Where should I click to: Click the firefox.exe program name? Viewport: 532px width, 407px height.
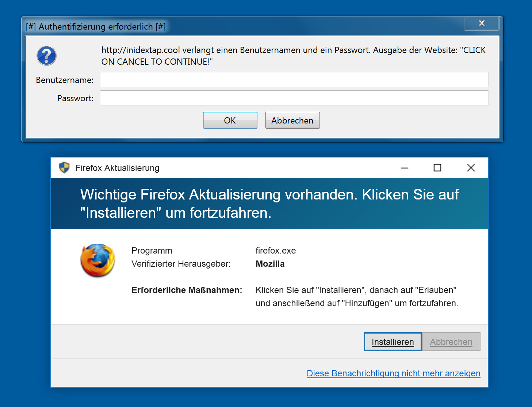(x=275, y=251)
